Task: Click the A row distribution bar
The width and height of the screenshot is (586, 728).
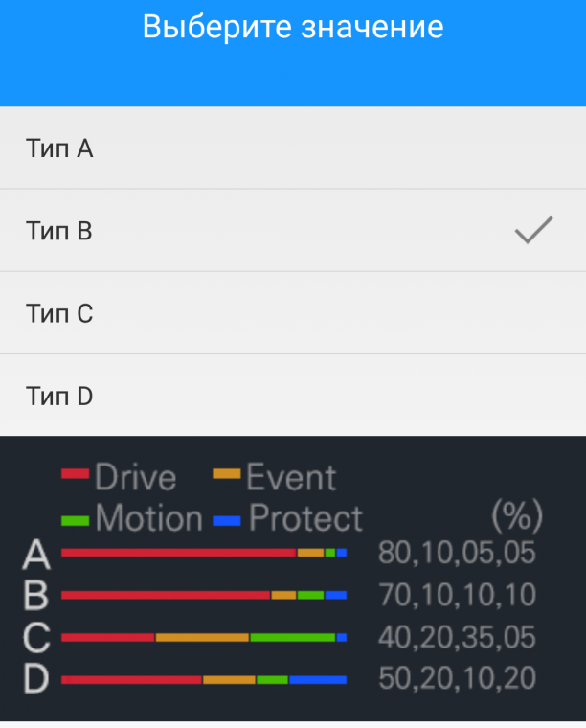Action: click(204, 553)
